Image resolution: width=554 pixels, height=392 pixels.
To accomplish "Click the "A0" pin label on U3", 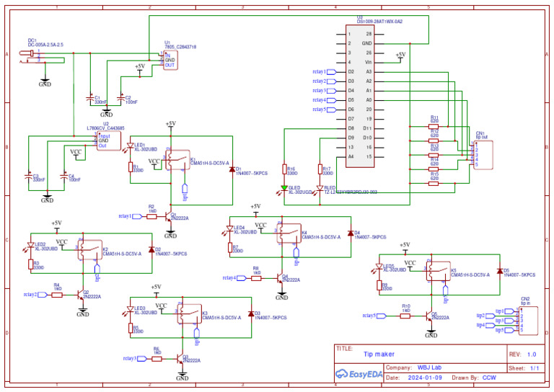I will [369, 100].
